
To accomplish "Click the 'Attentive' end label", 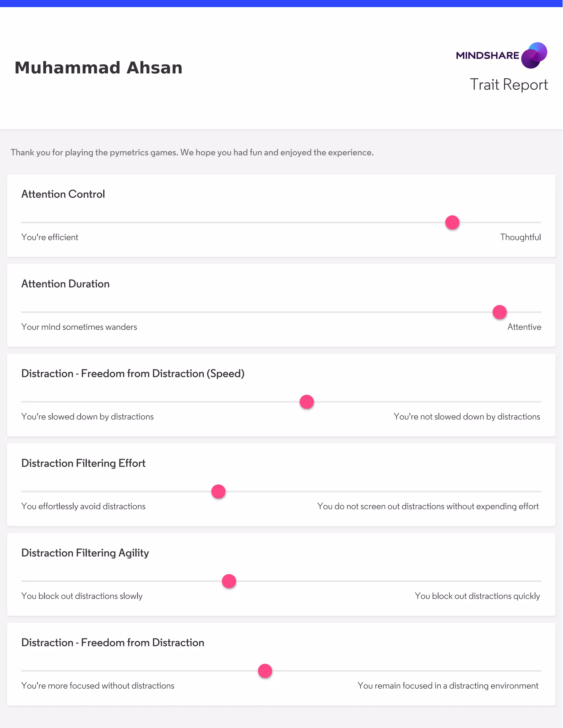I will (x=524, y=327).
